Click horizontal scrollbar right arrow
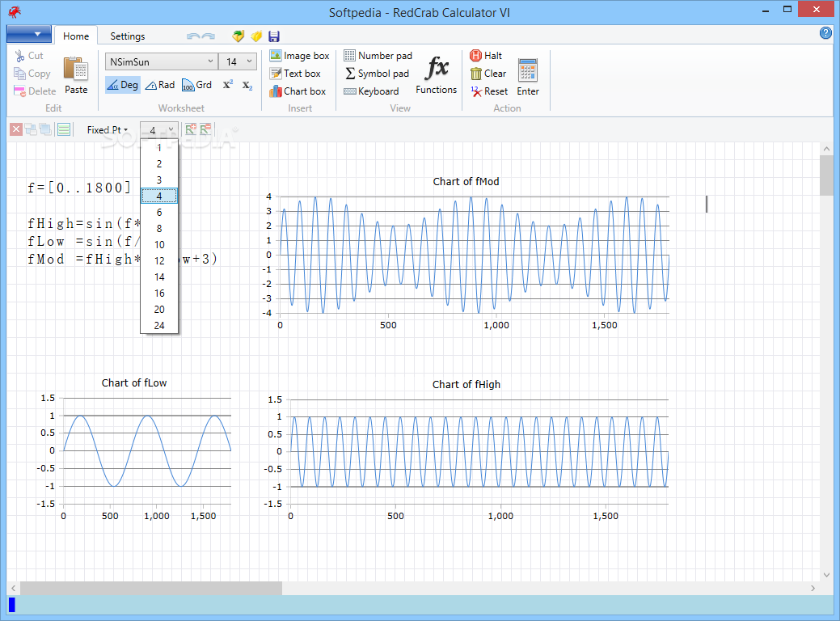The image size is (840, 621). coord(813,588)
